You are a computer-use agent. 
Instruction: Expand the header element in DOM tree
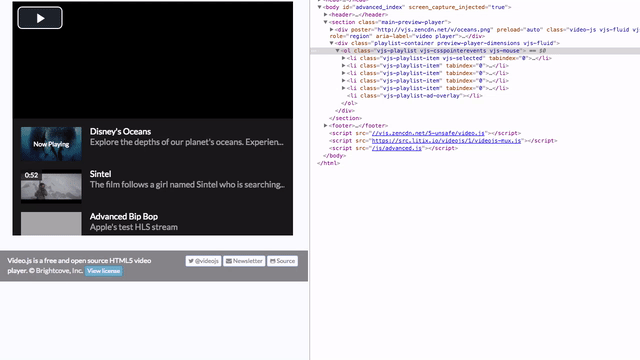point(325,15)
